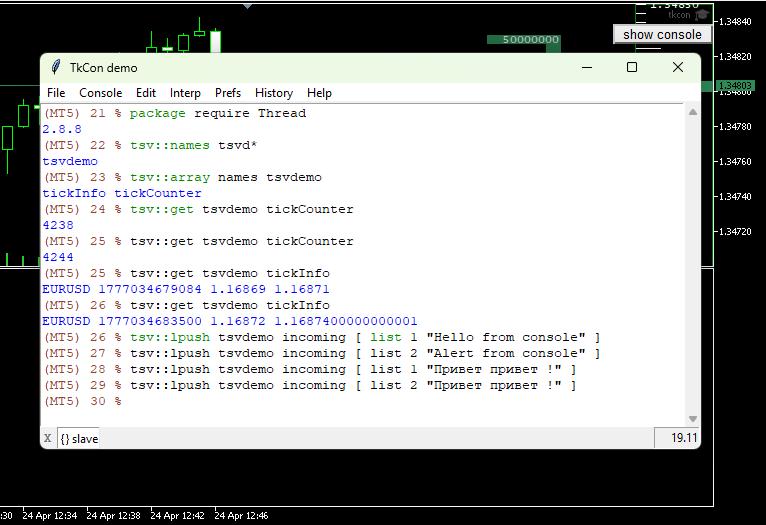This screenshot has width=766, height=525.
Task: Open the File menu in TkCon
Action: click(56, 93)
